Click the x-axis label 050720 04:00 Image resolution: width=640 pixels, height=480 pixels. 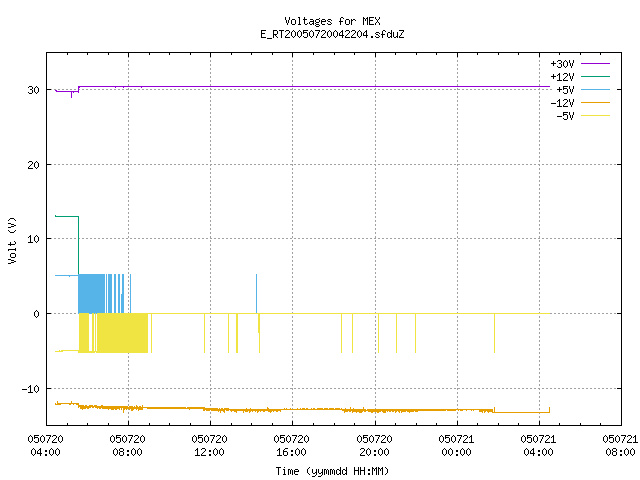coord(45,445)
